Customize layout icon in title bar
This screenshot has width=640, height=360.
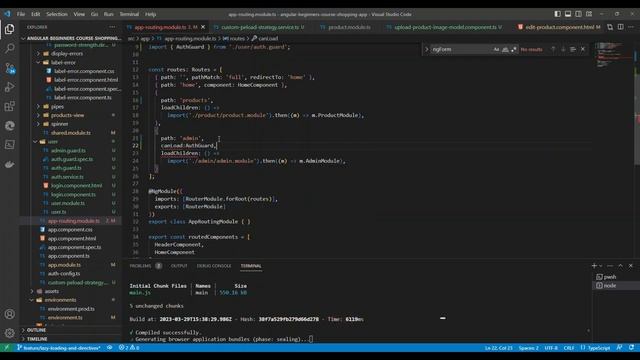pyautogui.click(x=589, y=14)
